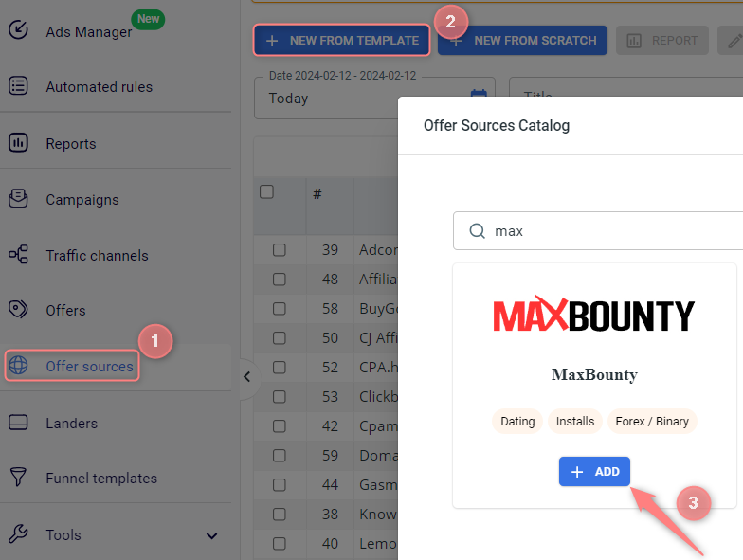Screen dimensions: 743x560
Task: Click the Title filter field
Action: click(x=625, y=87)
